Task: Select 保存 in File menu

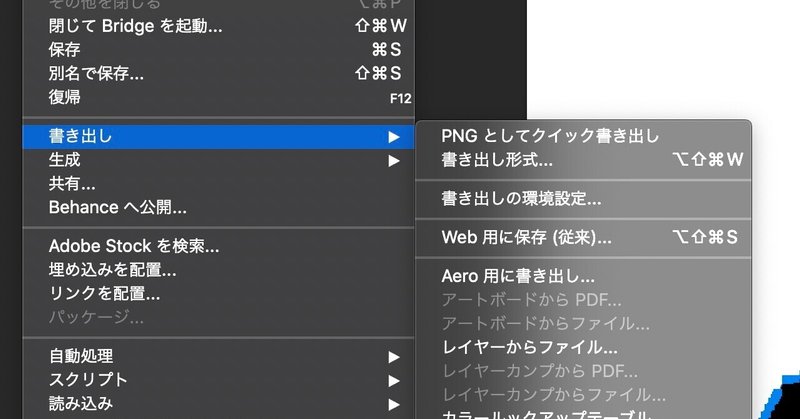Action: (218, 50)
